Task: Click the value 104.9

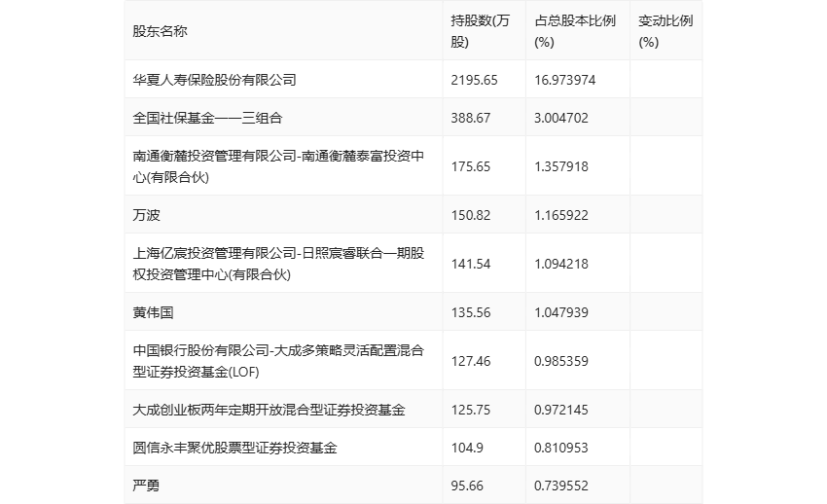Action: (x=467, y=448)
